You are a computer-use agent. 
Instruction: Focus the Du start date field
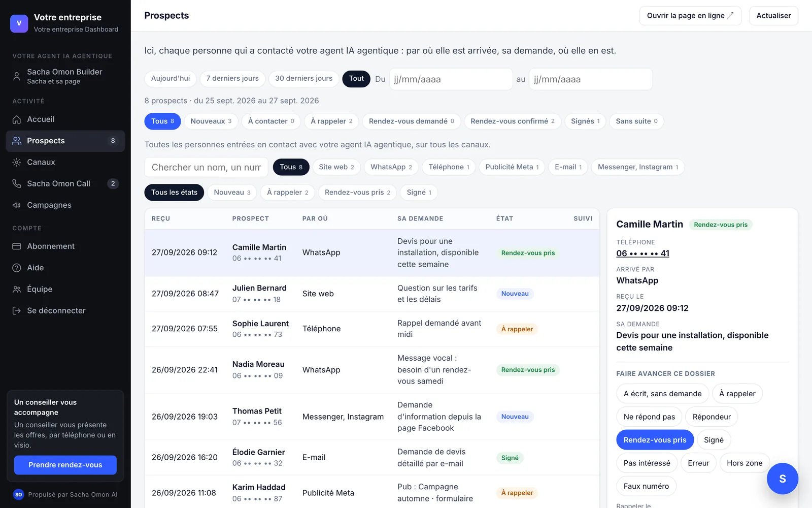coord(451,79)
